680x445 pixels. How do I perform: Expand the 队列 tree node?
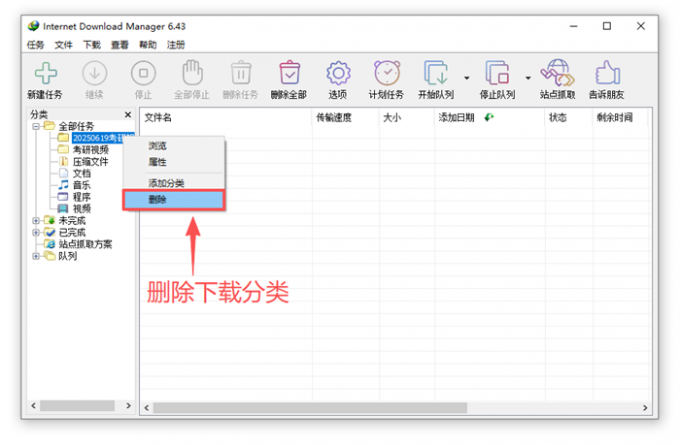tap(36, 256)
